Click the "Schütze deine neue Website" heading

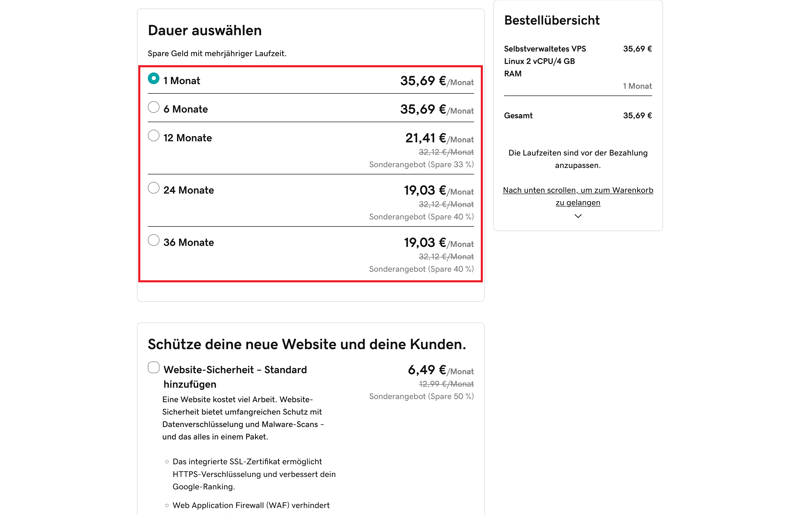[307, 344]
